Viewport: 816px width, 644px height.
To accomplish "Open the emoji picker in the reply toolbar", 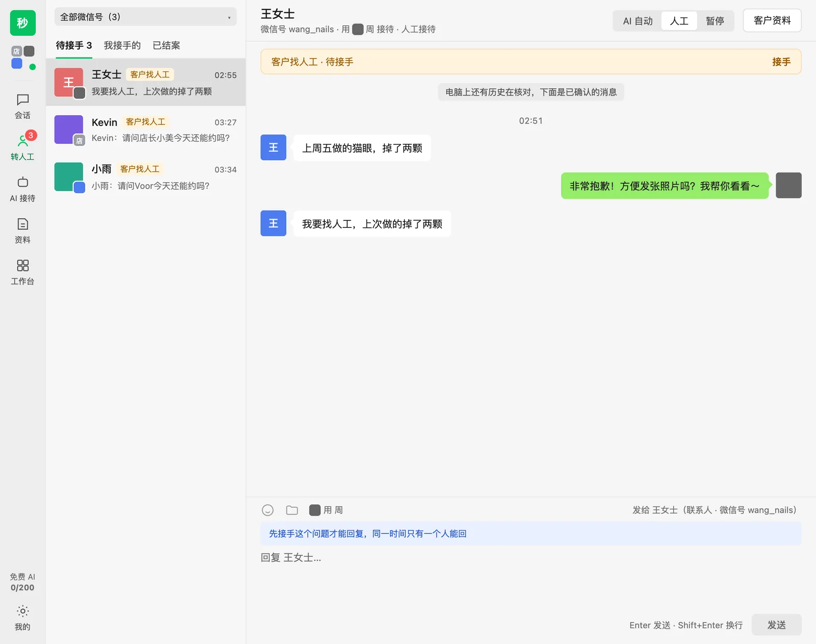I will [x=268, y=510].
